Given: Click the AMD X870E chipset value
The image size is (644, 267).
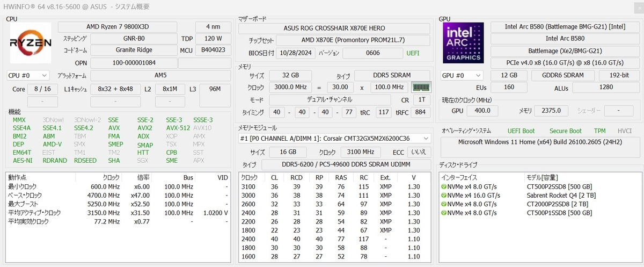Looking at the screenshot, I should coord(353,41).
